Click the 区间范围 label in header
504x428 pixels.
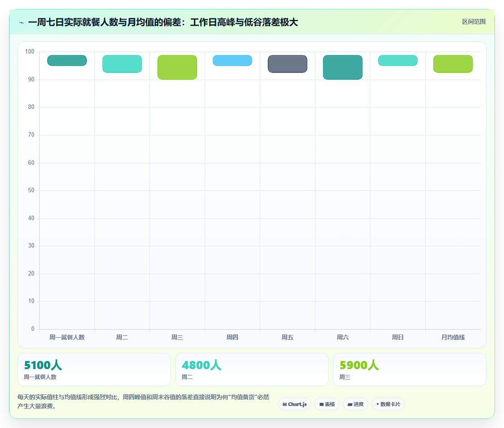coord(474,22)
